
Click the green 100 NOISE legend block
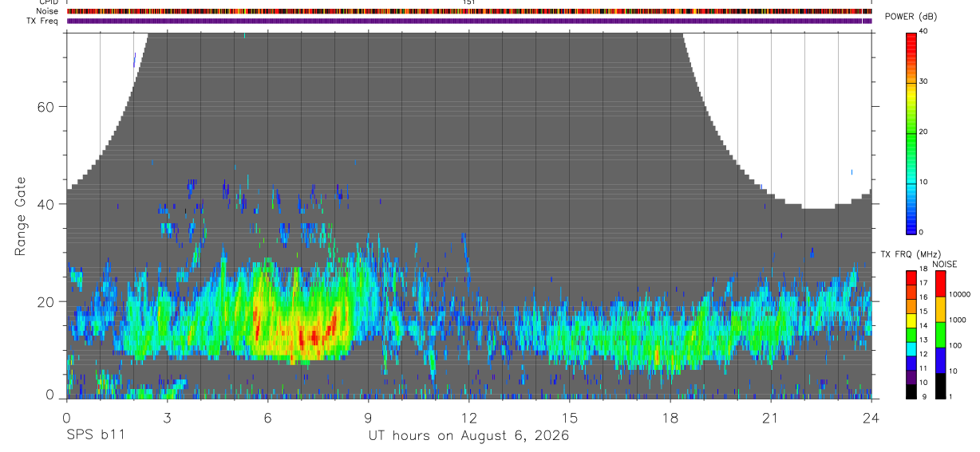(x=940, y=334)
